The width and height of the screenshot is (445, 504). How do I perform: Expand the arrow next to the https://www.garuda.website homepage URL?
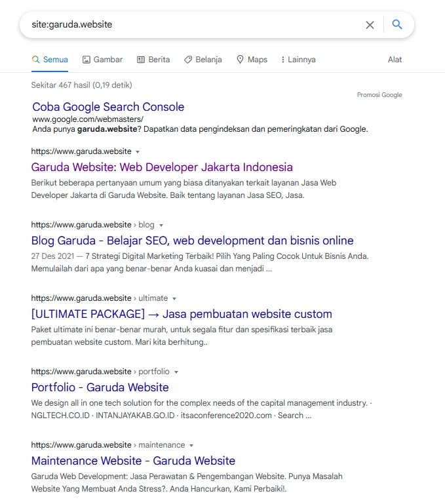138,151
